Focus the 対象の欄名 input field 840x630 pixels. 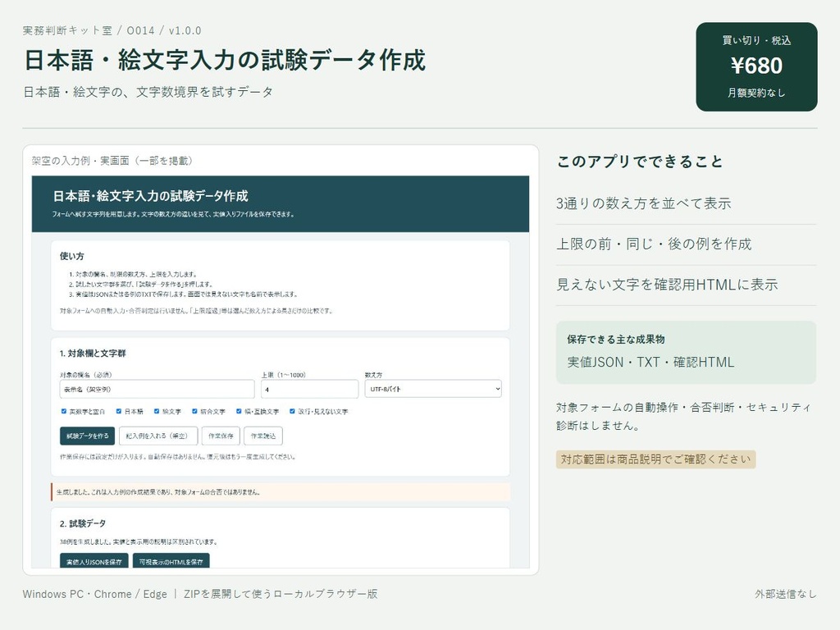click(157, 389)
